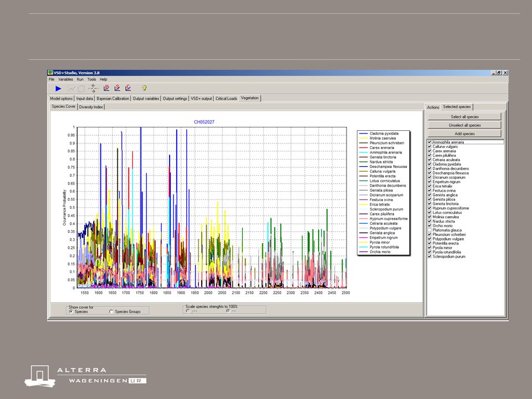Screen dimensions: 532x399
Task: Click the Occurrence Probability axis label
Action: pyautogui.click(x=64, y=208)
